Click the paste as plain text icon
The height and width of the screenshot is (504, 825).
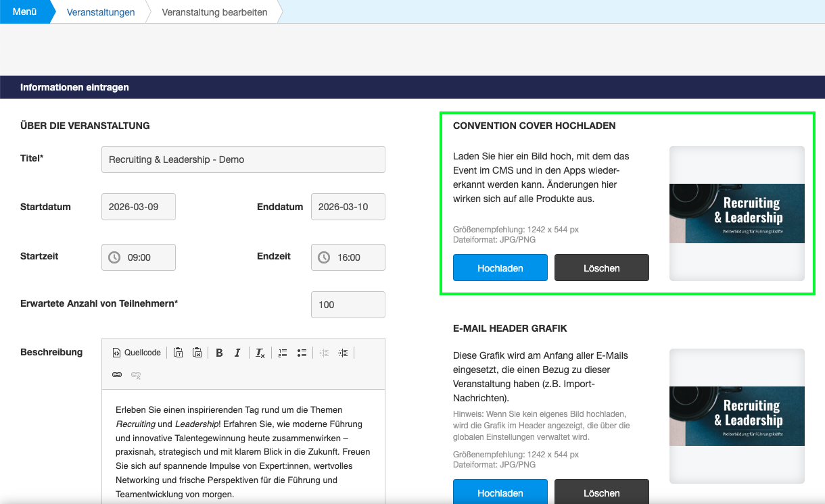pos(178,353)
